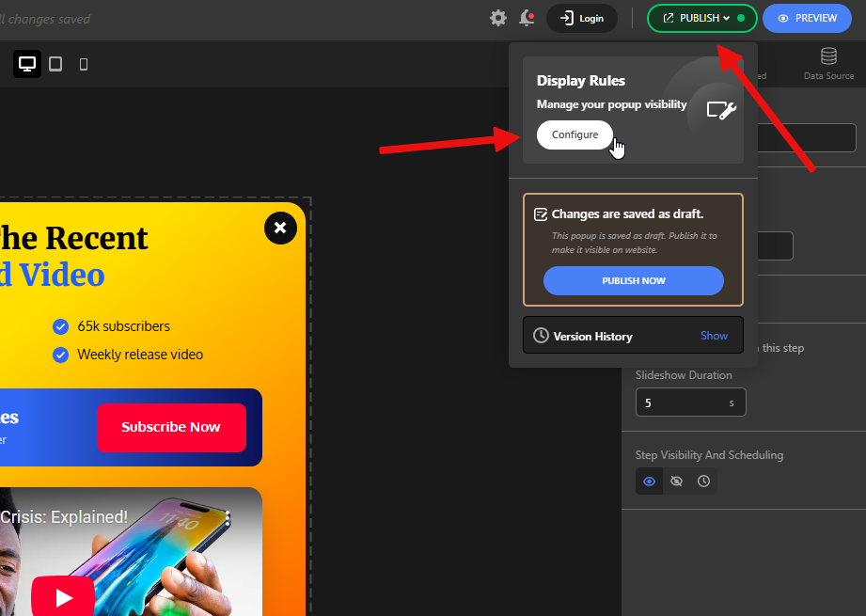866x616 pixels.
Task: Open the notifications bell icon
Action: [527, 18]
